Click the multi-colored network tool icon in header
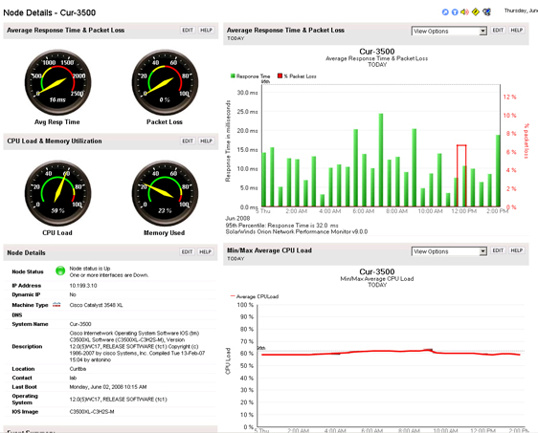 point(487,12)
